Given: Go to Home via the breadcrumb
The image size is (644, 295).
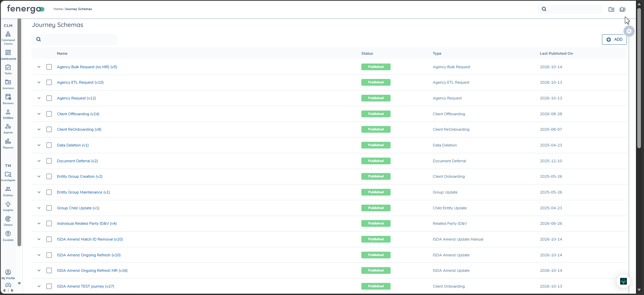Looking at the screenshot, I should pos(58,9).
